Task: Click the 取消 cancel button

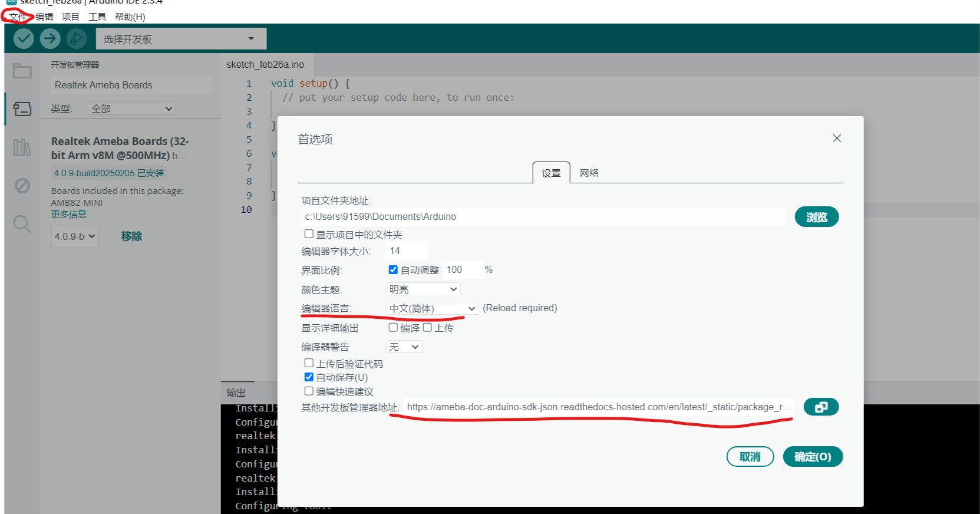Action: (750, 457)
